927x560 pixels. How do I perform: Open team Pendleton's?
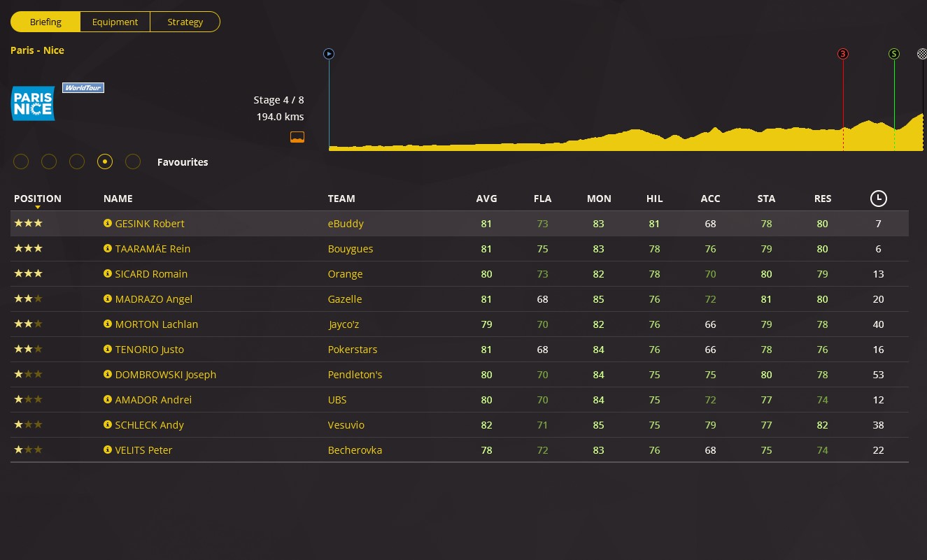pos(355,375)
